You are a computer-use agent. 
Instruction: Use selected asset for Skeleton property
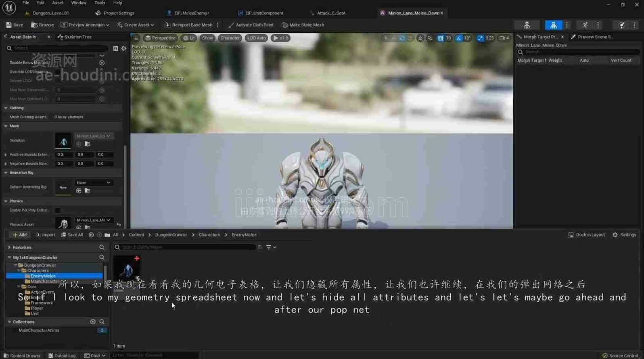coord(79,144)
